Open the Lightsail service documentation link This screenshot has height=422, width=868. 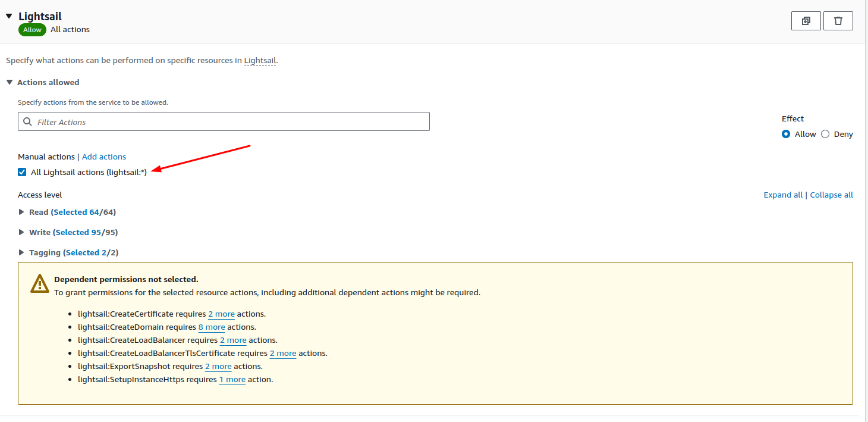coord(260,60)
